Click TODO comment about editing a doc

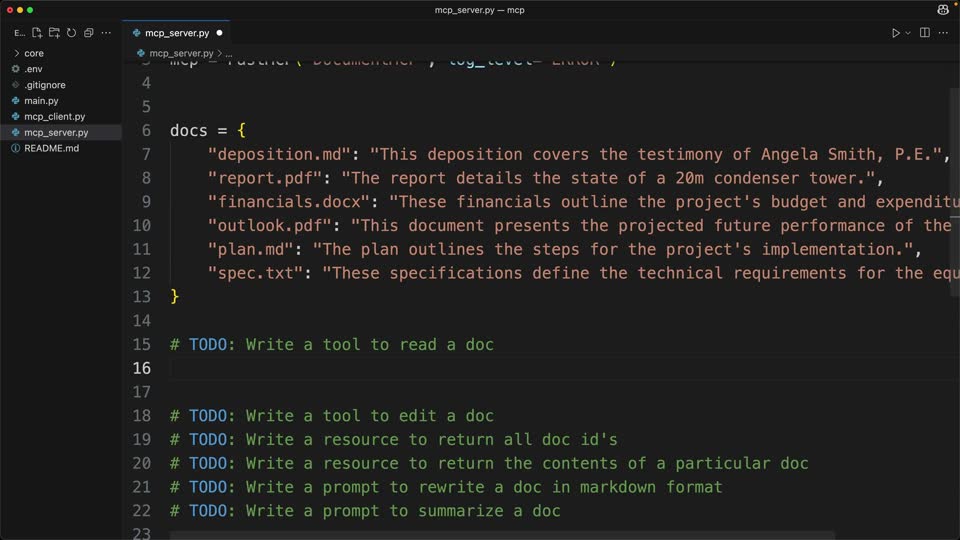point(331,416)
